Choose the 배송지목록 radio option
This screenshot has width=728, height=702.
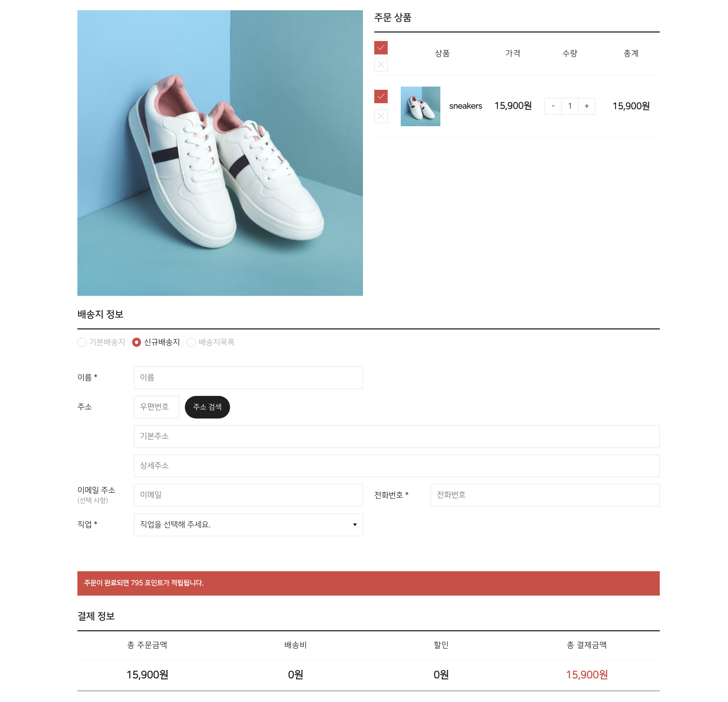click(x=191, y=342)
